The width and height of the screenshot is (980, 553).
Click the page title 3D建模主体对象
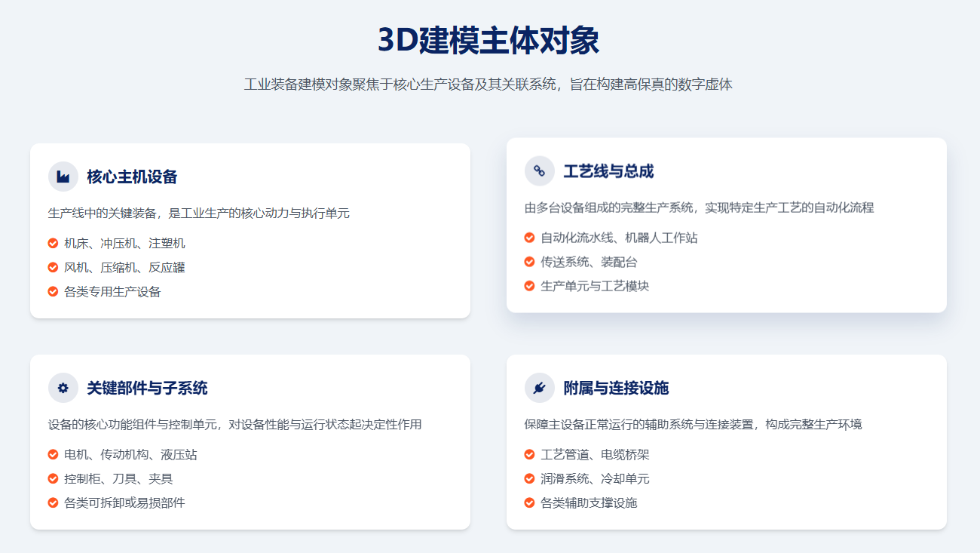(488, 40)
